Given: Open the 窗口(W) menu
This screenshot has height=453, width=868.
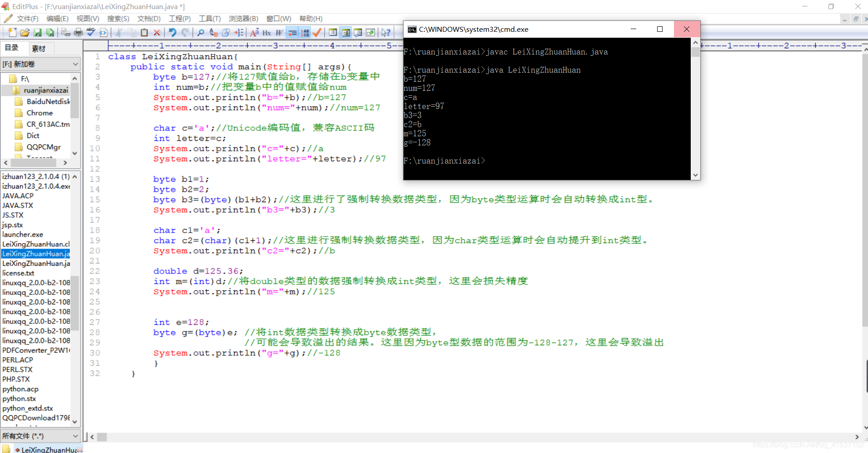Looking at the screenshot, I should pyautogui.click(x=279, y=19).
